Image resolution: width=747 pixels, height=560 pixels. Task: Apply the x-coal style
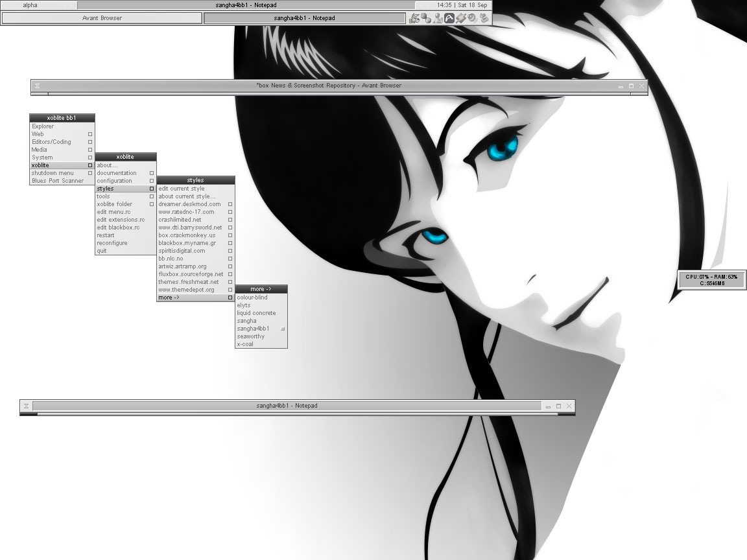(x=261, y=344)
